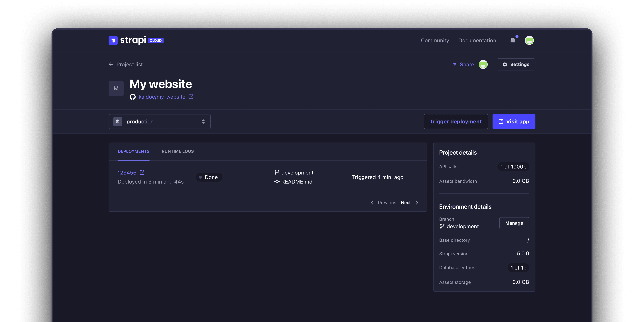Click the back arrow beside Project list
644x322 pixels.
pos(111,65)
